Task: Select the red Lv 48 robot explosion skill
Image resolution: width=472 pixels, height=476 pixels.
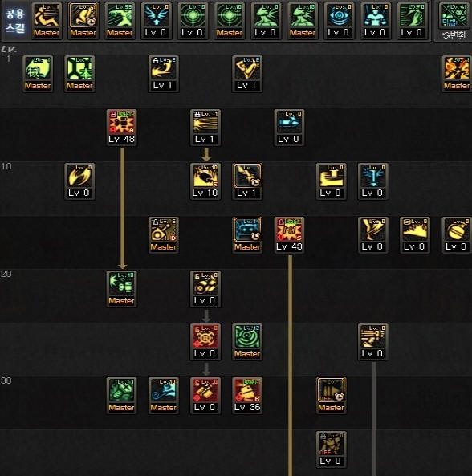Action: click(122, 128)
